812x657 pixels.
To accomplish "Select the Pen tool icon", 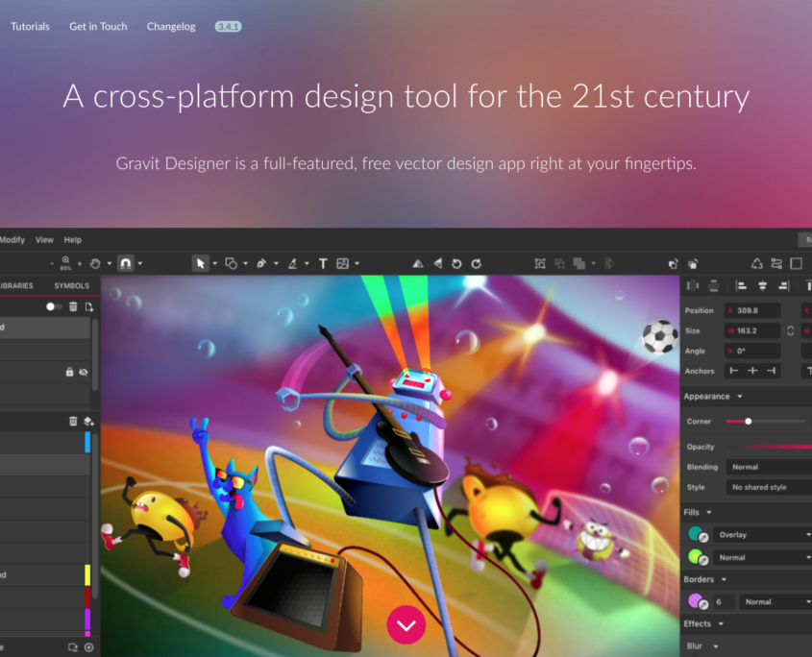I will [261, 263].
